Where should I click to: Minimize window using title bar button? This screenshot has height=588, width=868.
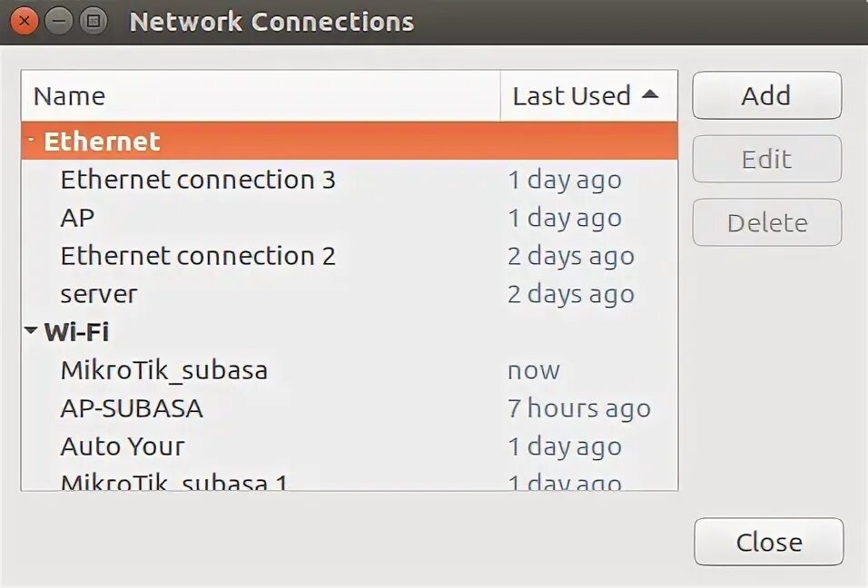(58, 21)
